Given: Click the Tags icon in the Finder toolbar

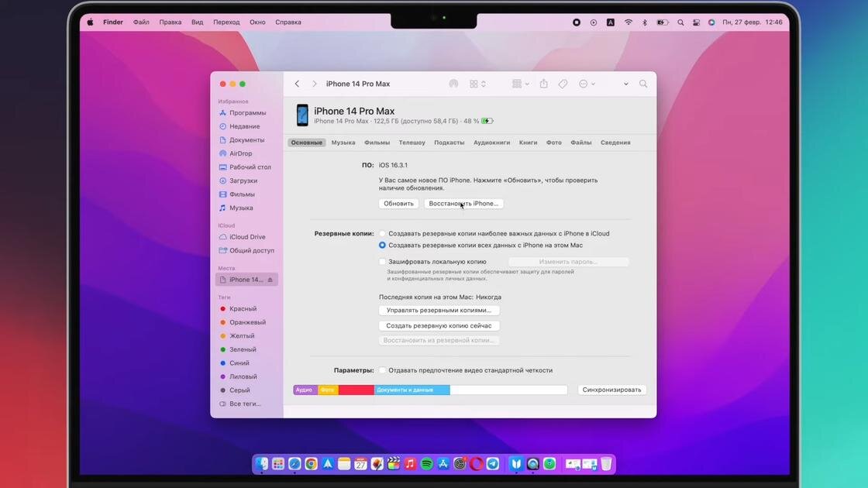Looking at the screenshot, I should point(563,83).
